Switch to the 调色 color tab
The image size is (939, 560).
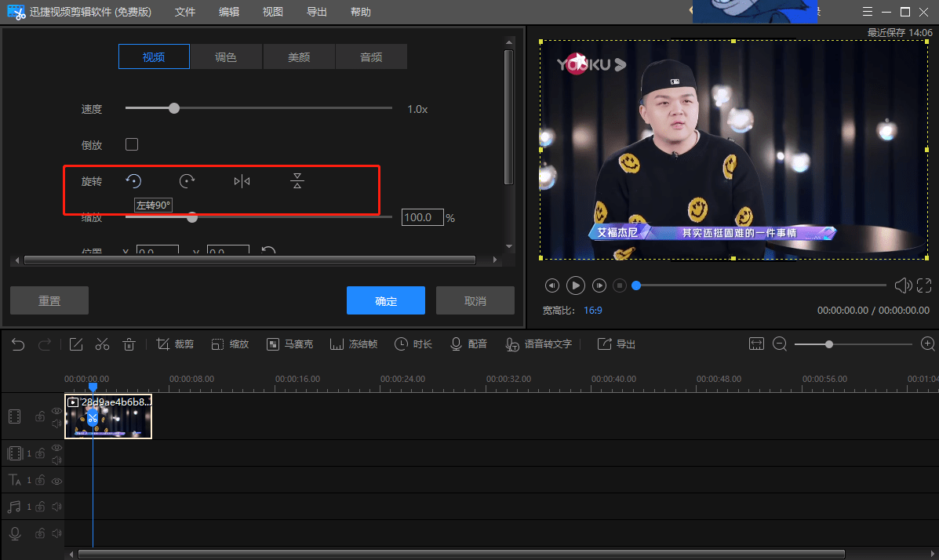(x=226, y=57)
